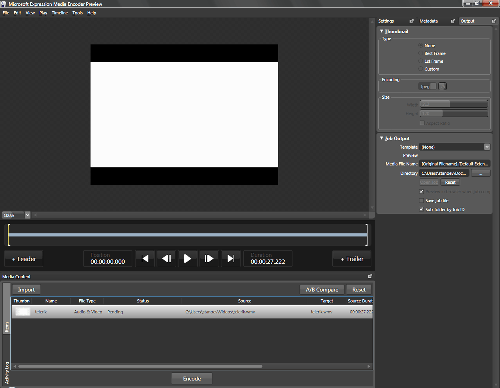
Task: Add a Leader clip
Action: [x=23, y=259]
